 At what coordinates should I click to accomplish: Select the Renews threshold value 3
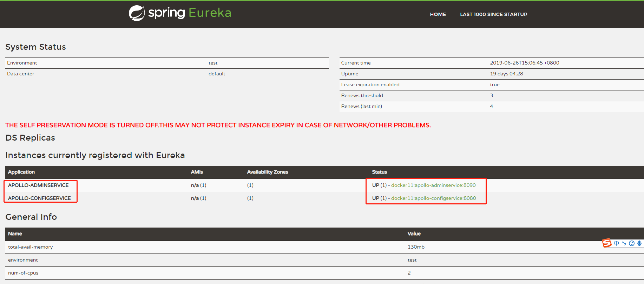click(x=492, y=95)
